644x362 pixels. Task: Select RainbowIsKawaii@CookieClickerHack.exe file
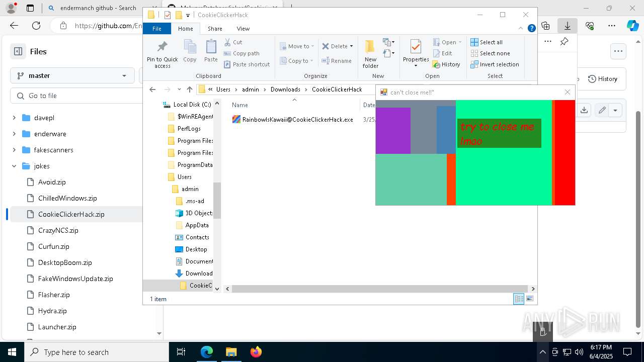pos(293,120)
